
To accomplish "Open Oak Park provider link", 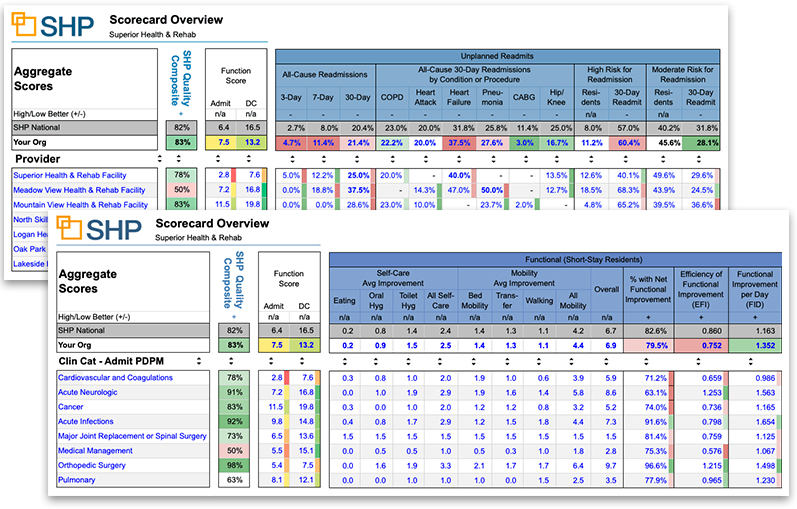I will tap(29, 249).
